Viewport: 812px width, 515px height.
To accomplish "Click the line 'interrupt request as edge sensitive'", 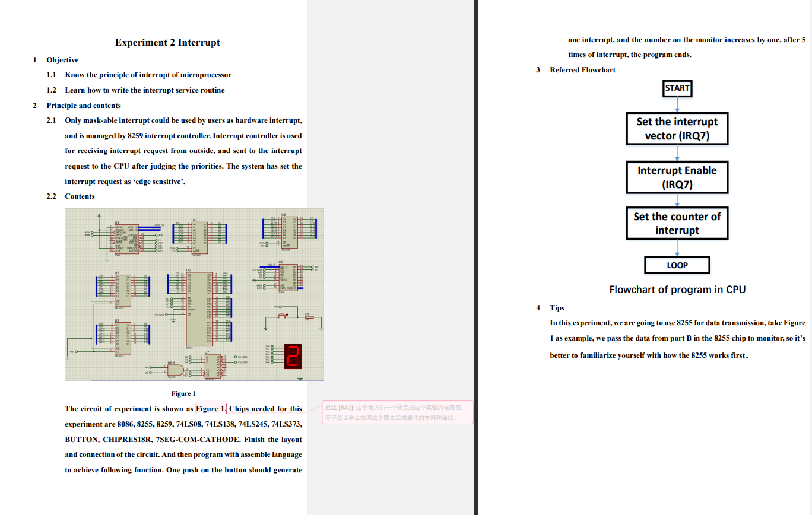I will pos(125,182).
